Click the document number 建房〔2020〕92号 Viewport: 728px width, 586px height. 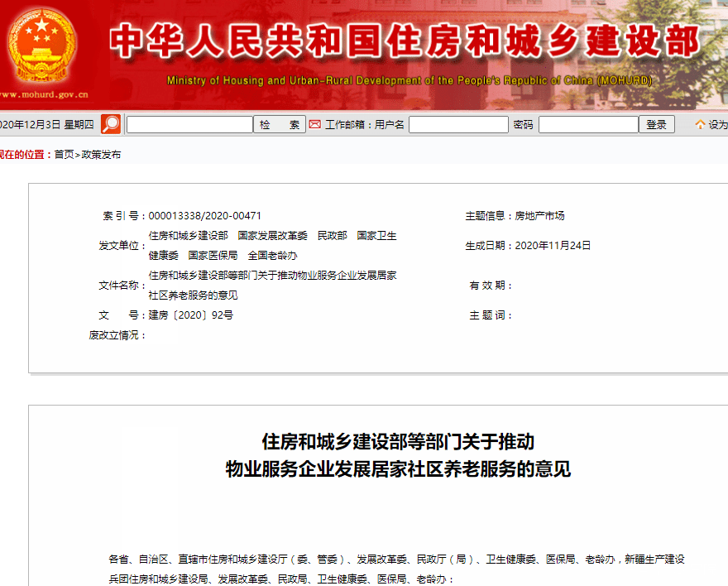click(191, 315)
